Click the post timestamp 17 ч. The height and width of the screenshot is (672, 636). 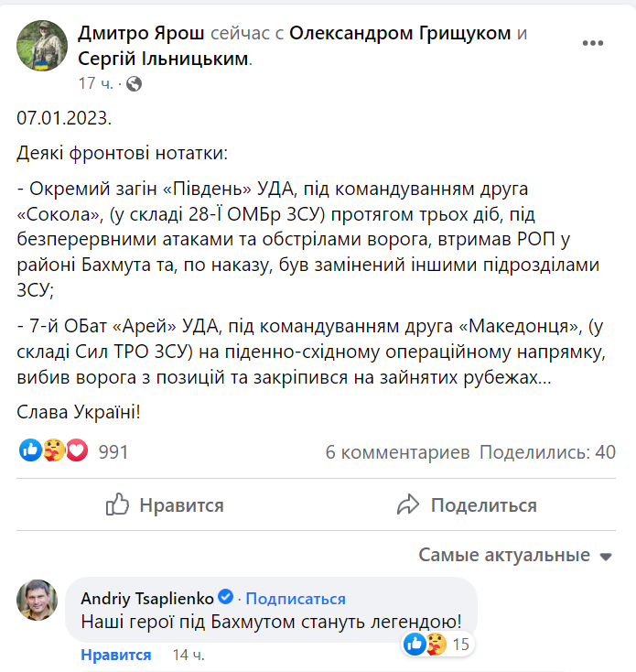click(x=95, y=83)
